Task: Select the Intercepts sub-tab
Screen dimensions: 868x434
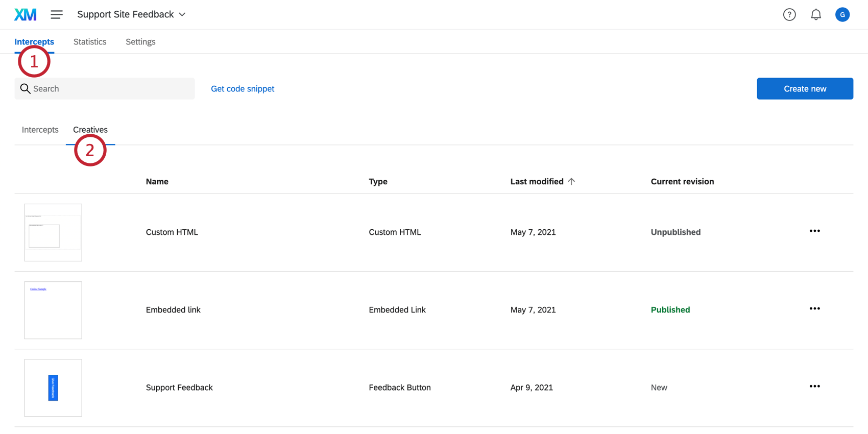Action: tap(40, 130)
